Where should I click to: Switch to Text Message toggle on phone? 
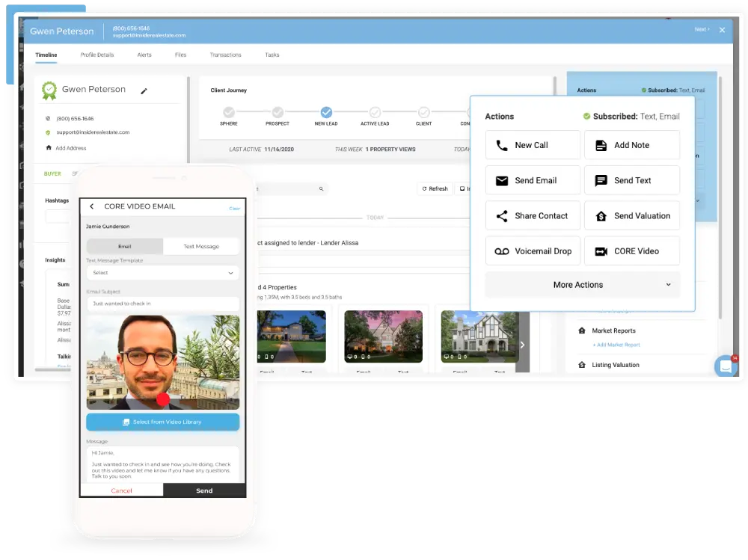(x=201, y=246)
